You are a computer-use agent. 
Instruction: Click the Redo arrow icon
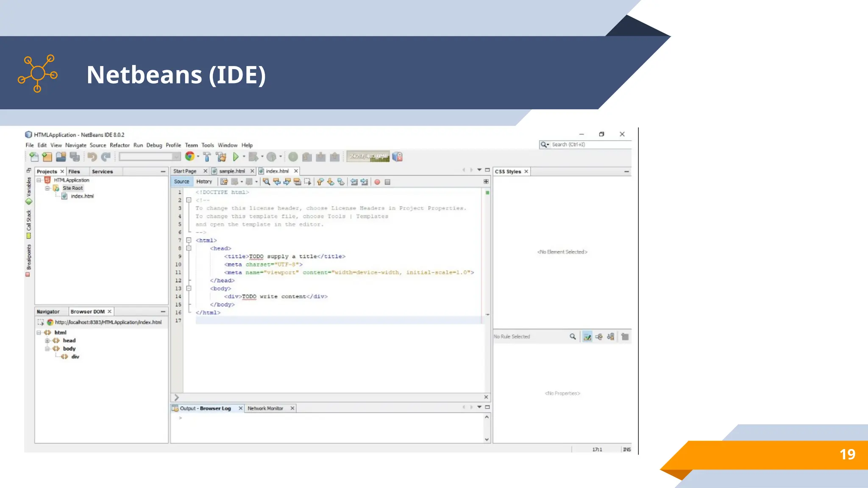[x=106, y=157]
